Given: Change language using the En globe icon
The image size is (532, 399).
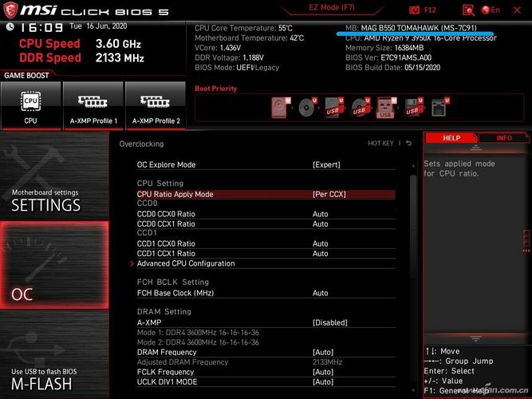Looking at the screenshot, I should (x=491, y=10).
